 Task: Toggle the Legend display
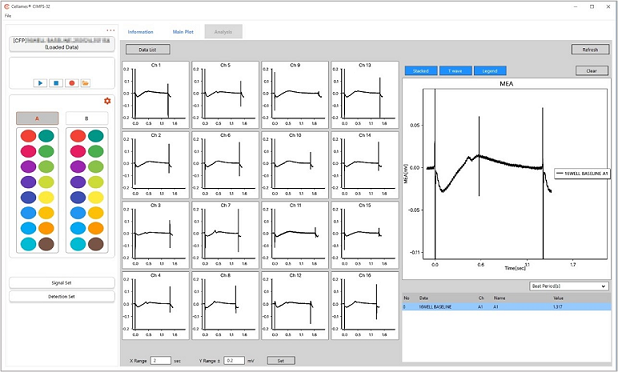(490, 71)
